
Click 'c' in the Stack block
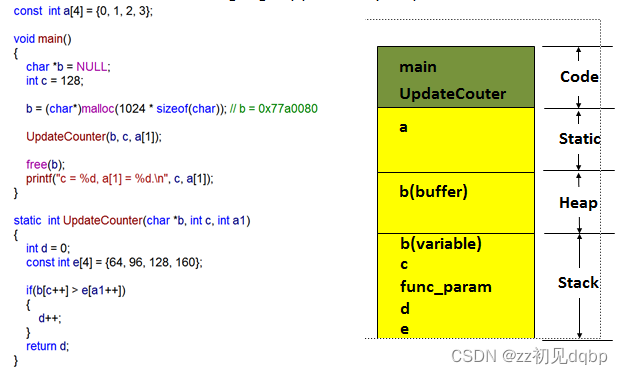404,265
